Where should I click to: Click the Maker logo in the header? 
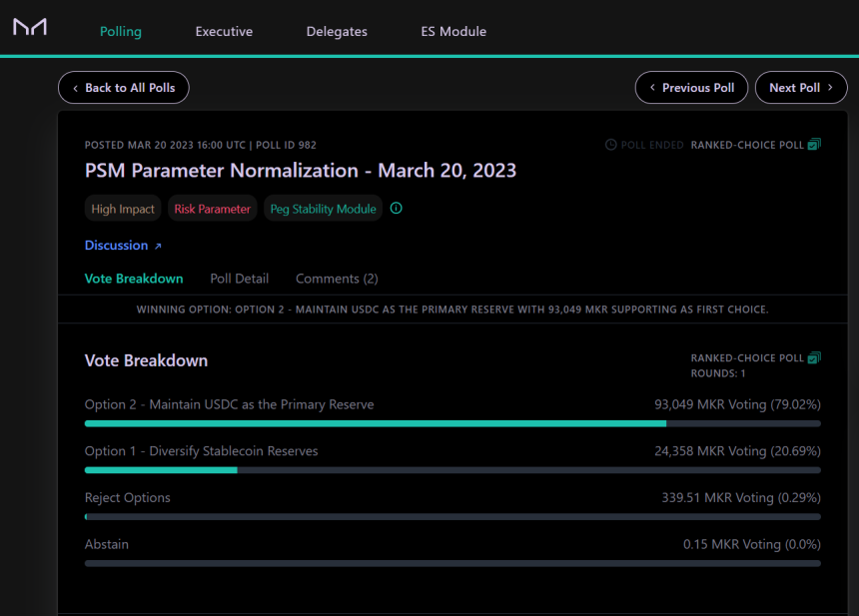(30, 28)
